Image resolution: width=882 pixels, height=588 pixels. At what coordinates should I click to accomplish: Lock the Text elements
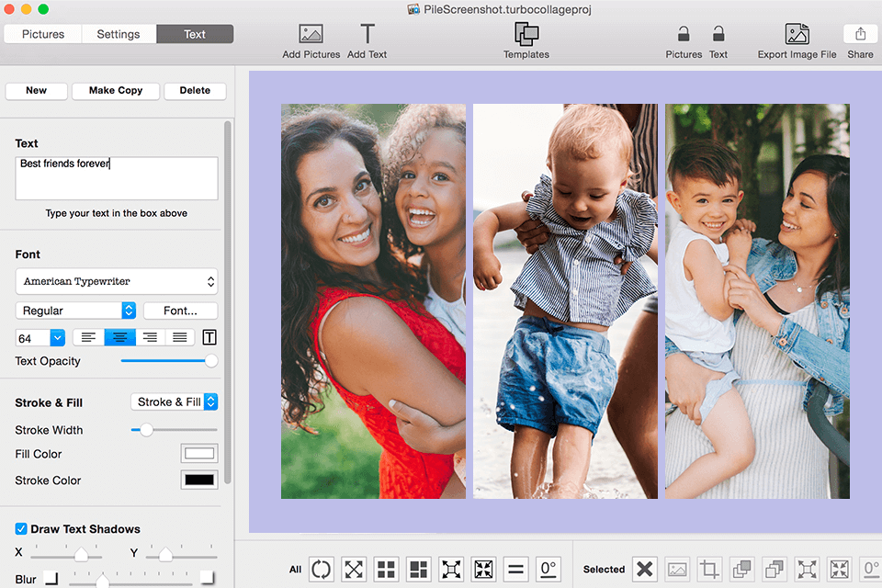[718, 35]
